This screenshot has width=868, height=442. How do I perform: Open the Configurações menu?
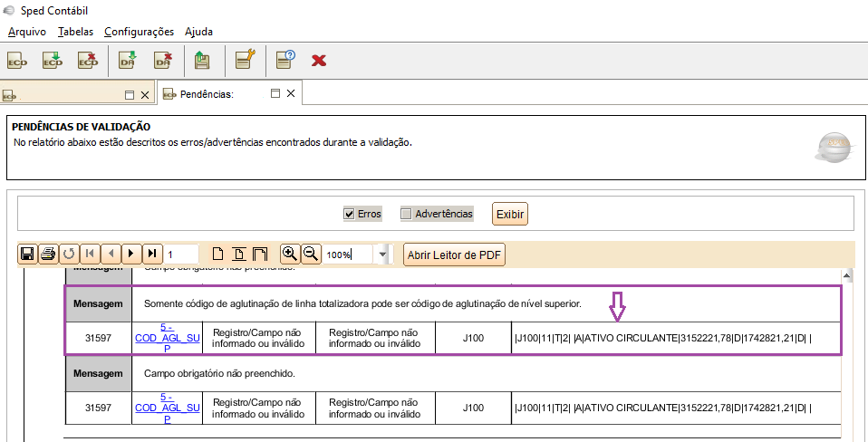tap(139, 32)
